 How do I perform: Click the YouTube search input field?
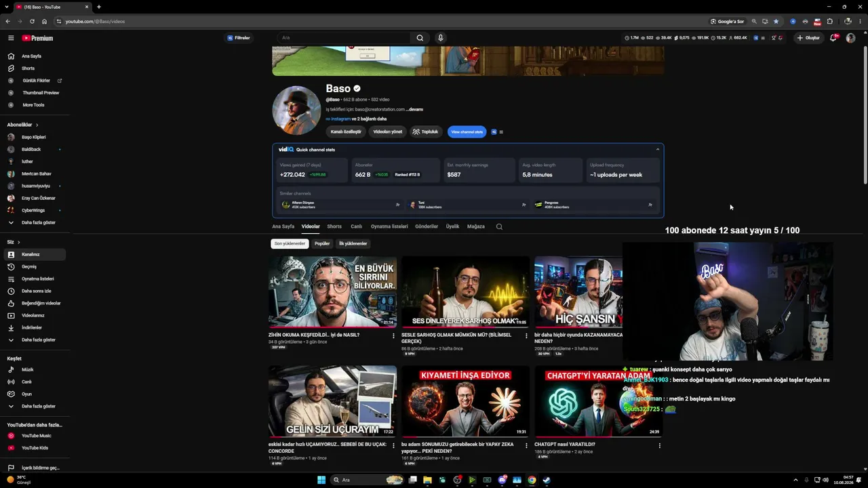pos(344,38)
